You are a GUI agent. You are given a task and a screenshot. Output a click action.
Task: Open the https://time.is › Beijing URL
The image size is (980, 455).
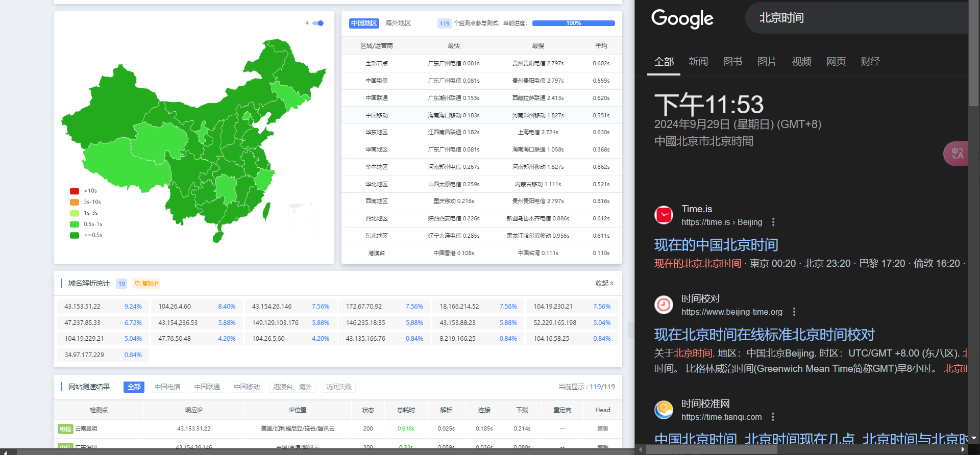coord(722,222)
